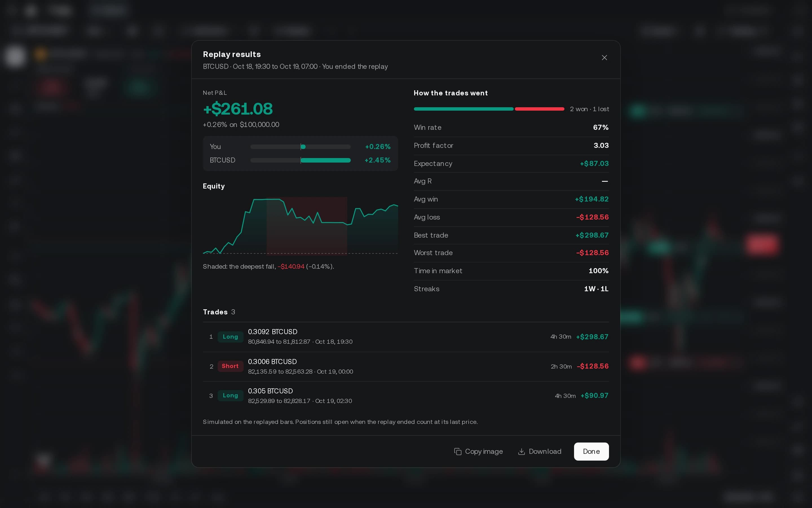The height and width of the screenshot is (508, 812).
Task: Click the +$298.67 trade profit value
Action: pos(592,337)
